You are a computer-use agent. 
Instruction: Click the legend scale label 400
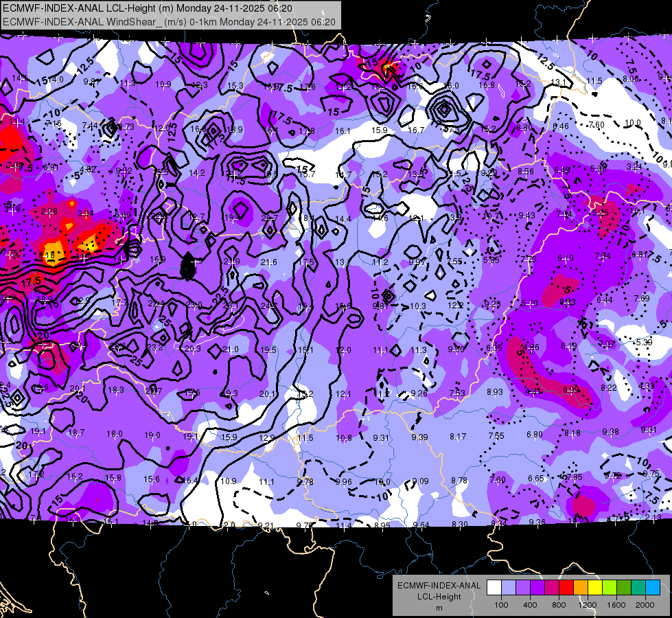[530, 605]
